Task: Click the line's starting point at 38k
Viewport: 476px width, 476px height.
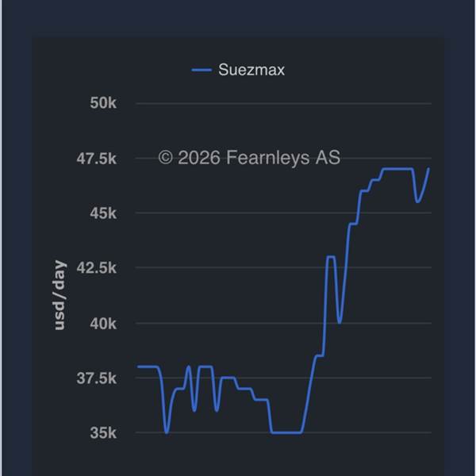Action: tap(137, 367)
